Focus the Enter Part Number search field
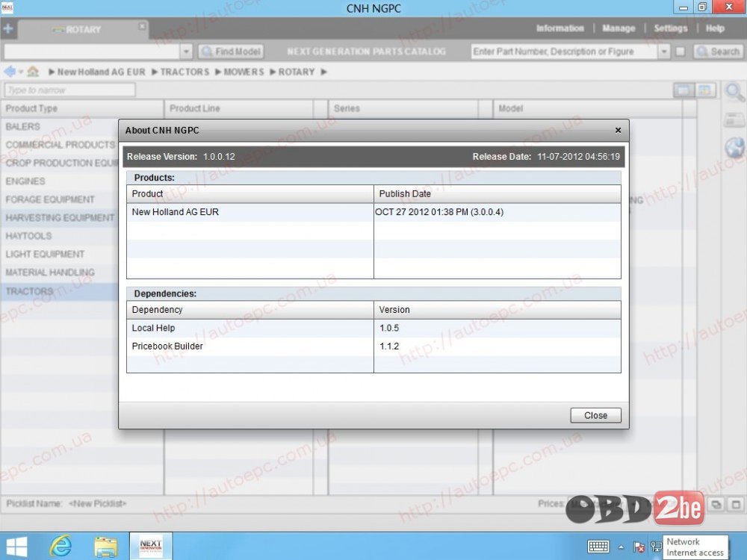 pyautogui.click(x=565, y=52)
